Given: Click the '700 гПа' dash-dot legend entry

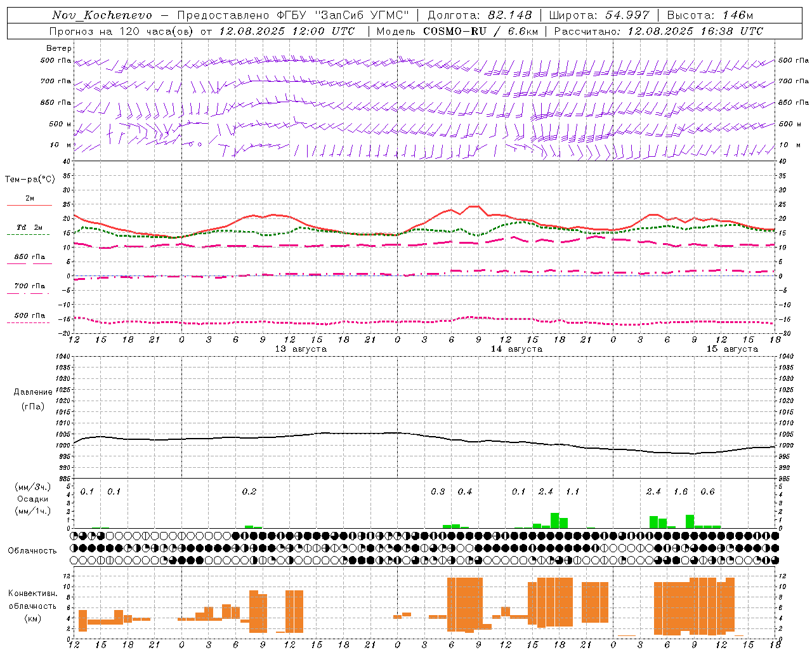Looking at the screenshot, I should (29, 288).
